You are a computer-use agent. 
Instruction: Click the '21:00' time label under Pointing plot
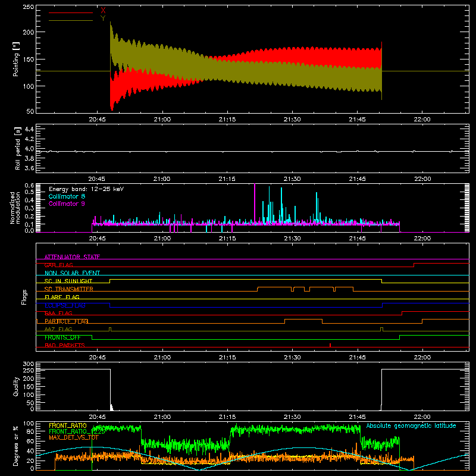162,120
